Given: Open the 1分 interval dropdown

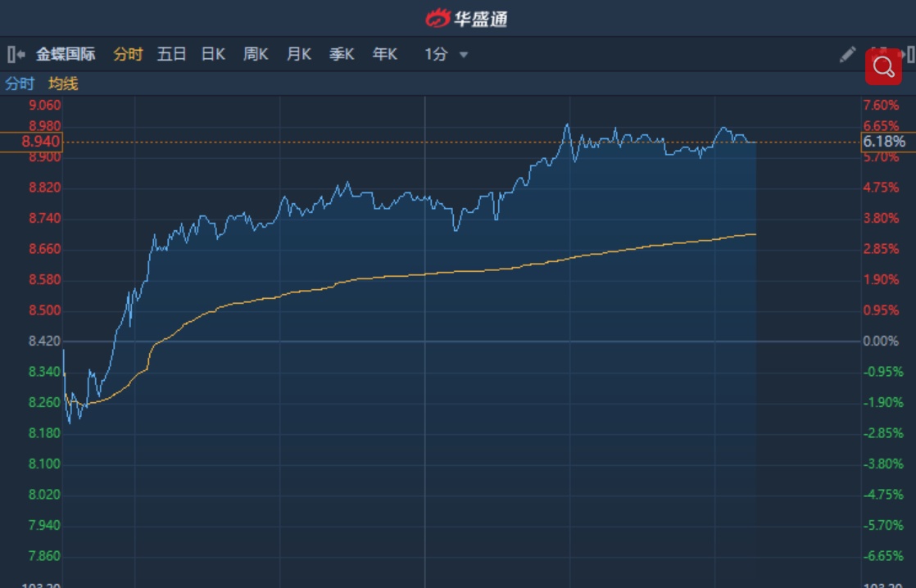Looking at the screenshot, I should pyautogui.click(x=446, y=55).
